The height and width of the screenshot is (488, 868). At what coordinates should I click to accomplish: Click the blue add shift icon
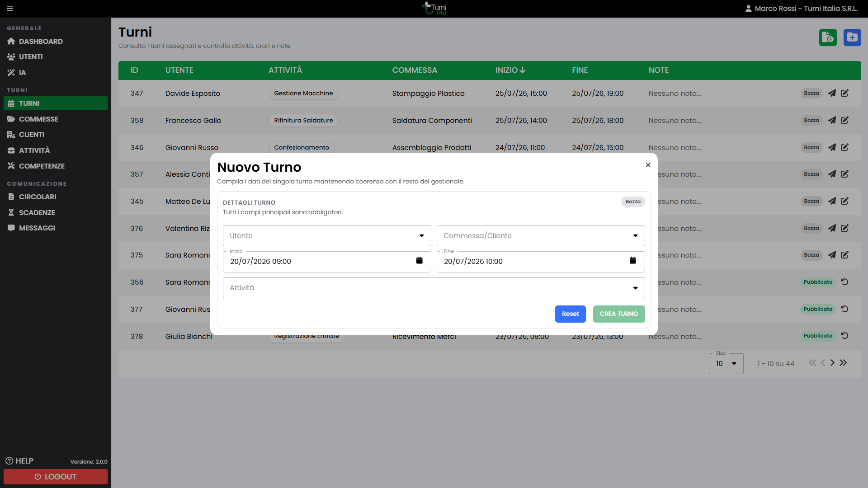point(852,38)
